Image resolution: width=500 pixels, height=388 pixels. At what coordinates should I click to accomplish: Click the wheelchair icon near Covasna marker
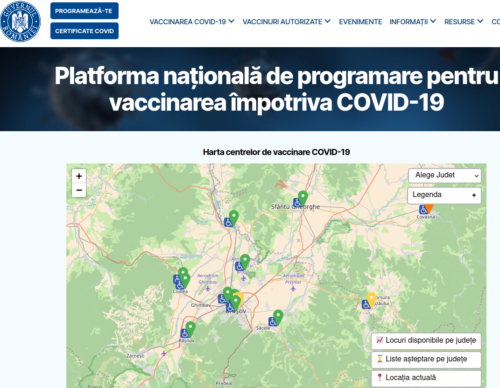pos(423,210)
